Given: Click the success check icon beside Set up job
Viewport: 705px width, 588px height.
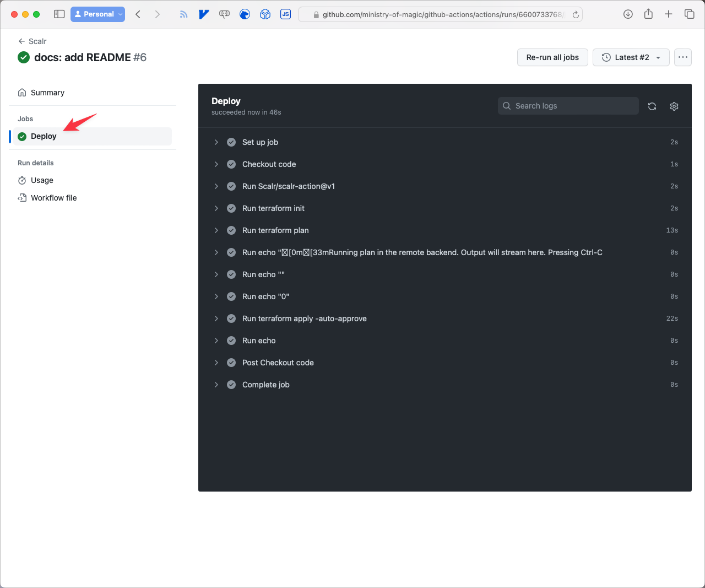Looking at the screenshot, I should pyautogui.click(x=231, y=142).
